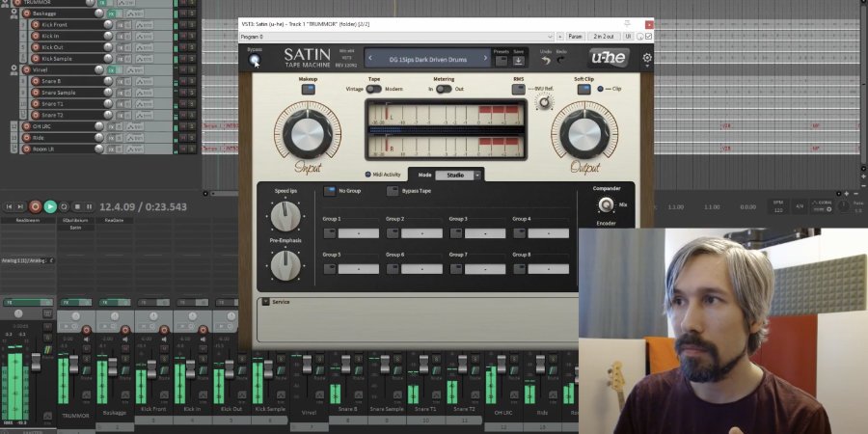Viewport: 868px width, 434px height.
Task: Go to project start transport button
Action: click(x=9, y=206)
